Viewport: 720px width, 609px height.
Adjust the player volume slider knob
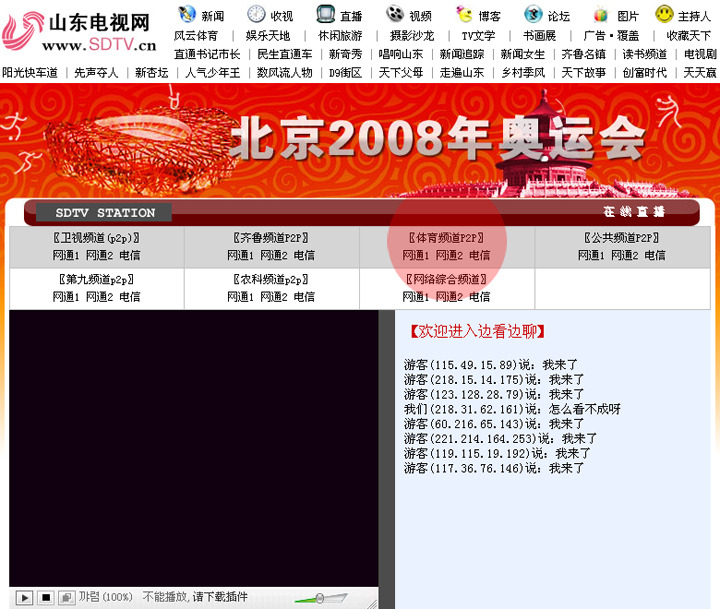click(x=320, y=598)
